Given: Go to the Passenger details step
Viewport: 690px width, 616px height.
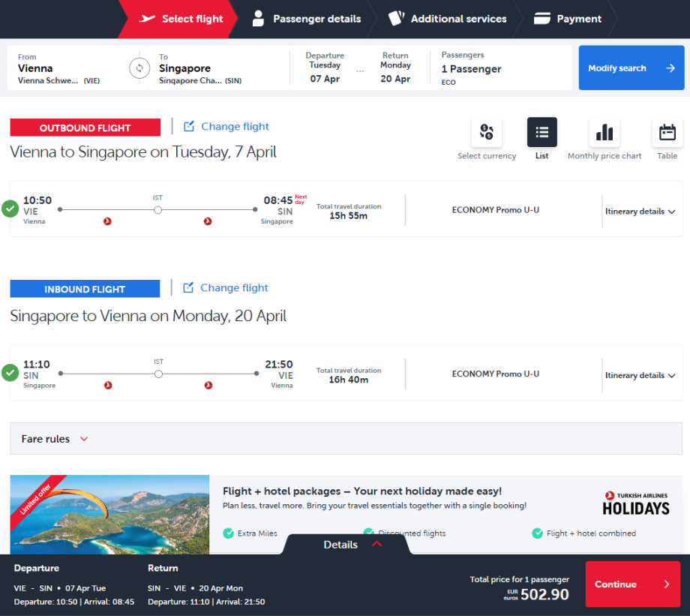Looking at the screenshot, I should (306, 19).
